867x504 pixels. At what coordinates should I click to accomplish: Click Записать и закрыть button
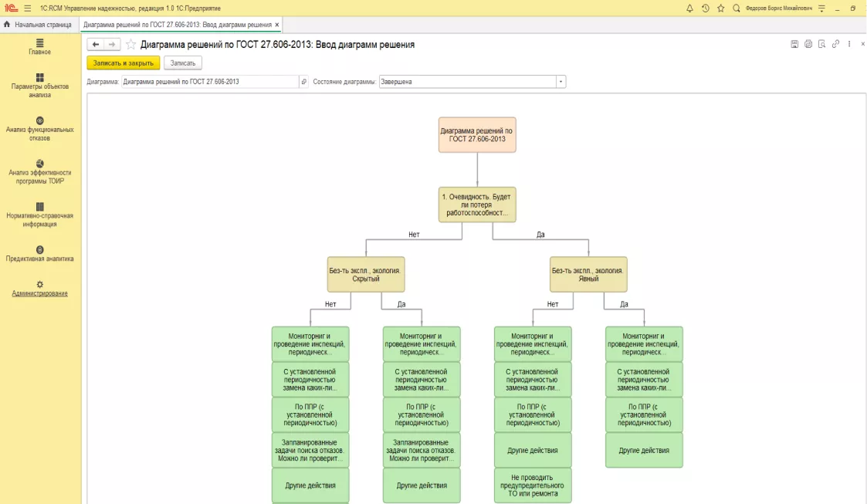[124, 63]
